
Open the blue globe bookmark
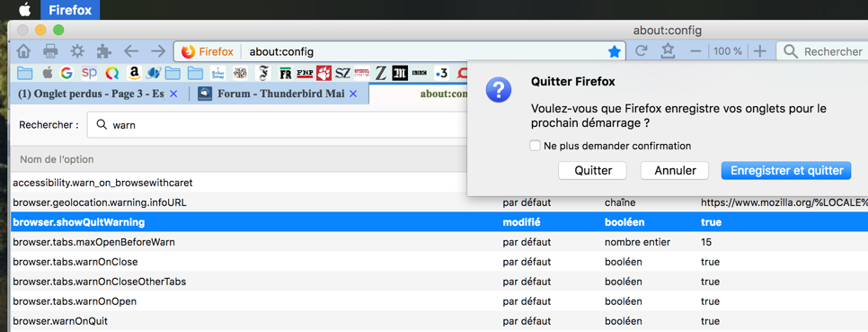pyautogui.click(x=154, y=73)
